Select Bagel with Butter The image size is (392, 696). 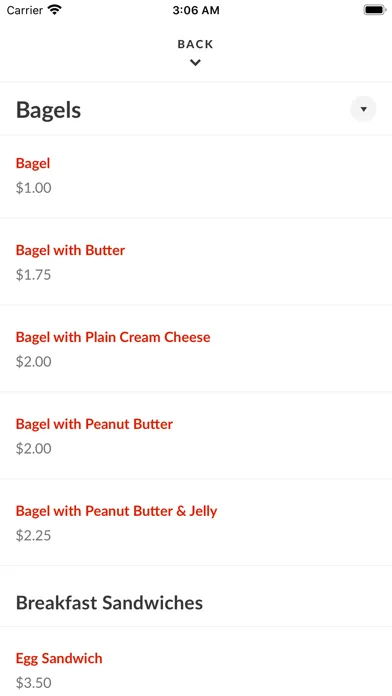[70, 250]
